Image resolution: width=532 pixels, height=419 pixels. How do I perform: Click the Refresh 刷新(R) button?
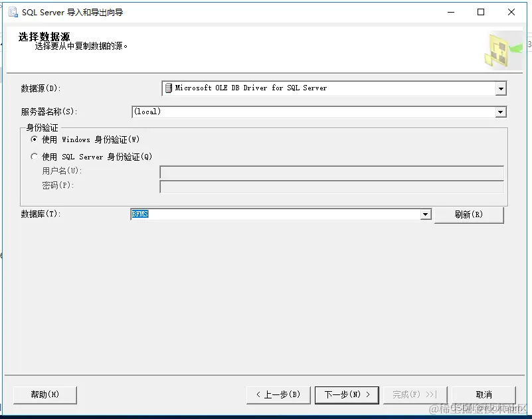click(469, 214)
